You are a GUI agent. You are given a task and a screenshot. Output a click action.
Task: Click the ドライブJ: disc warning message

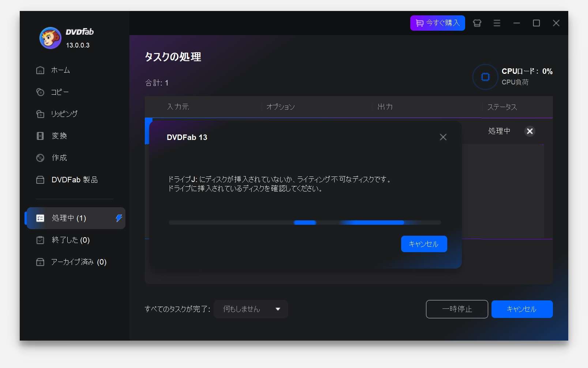280,184
